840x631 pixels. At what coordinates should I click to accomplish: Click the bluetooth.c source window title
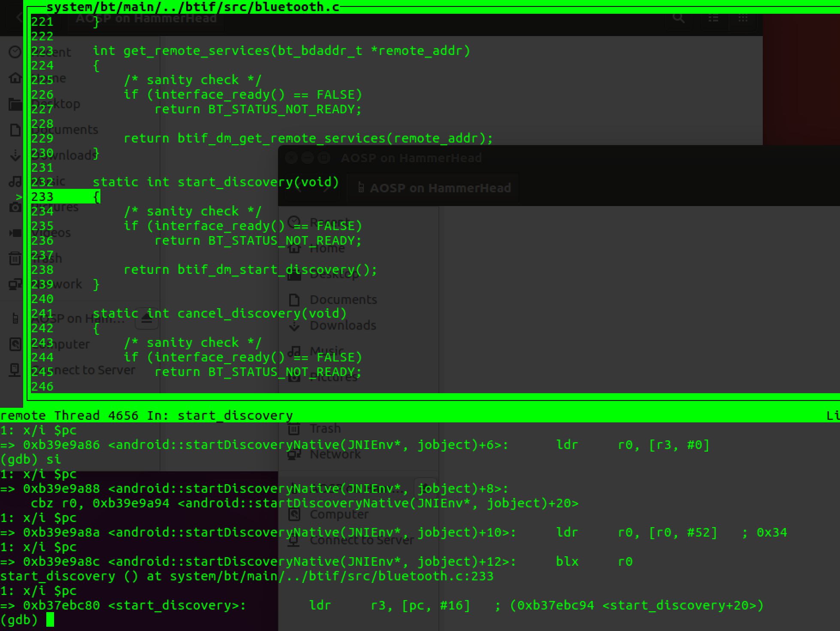click(192, 7)
